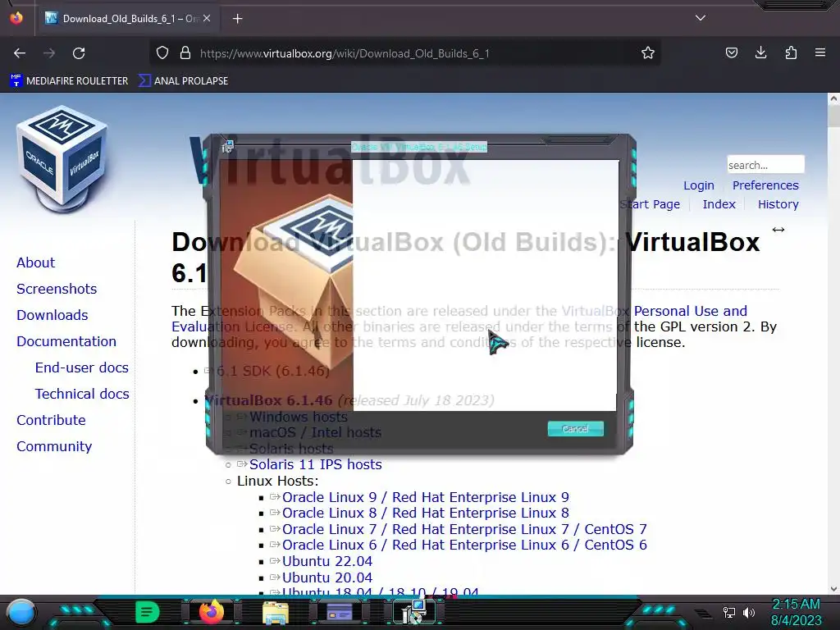Screen dimensions: 840x630
Task: Cancel the VirtualBox setup dialog
Action: [575, 428]
